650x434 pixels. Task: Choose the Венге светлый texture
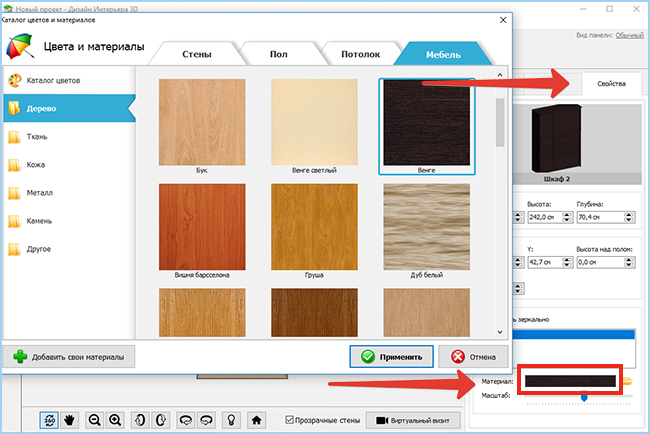tap(314, 122)
